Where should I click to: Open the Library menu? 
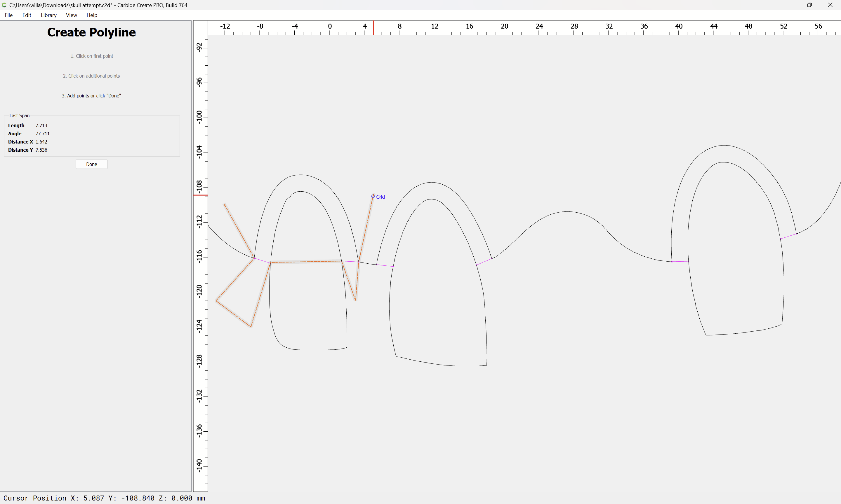tap(48, 15)
